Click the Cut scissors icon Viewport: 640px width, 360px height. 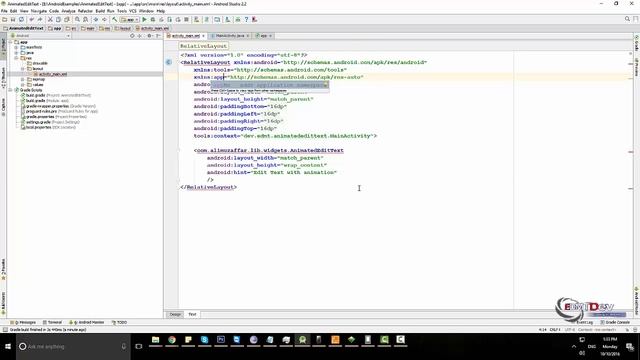pyautogui.click(x=50, y=20)
